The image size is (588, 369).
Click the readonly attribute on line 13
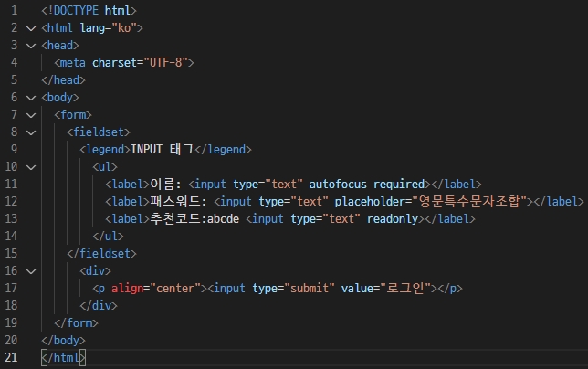[x=393, y=219]
